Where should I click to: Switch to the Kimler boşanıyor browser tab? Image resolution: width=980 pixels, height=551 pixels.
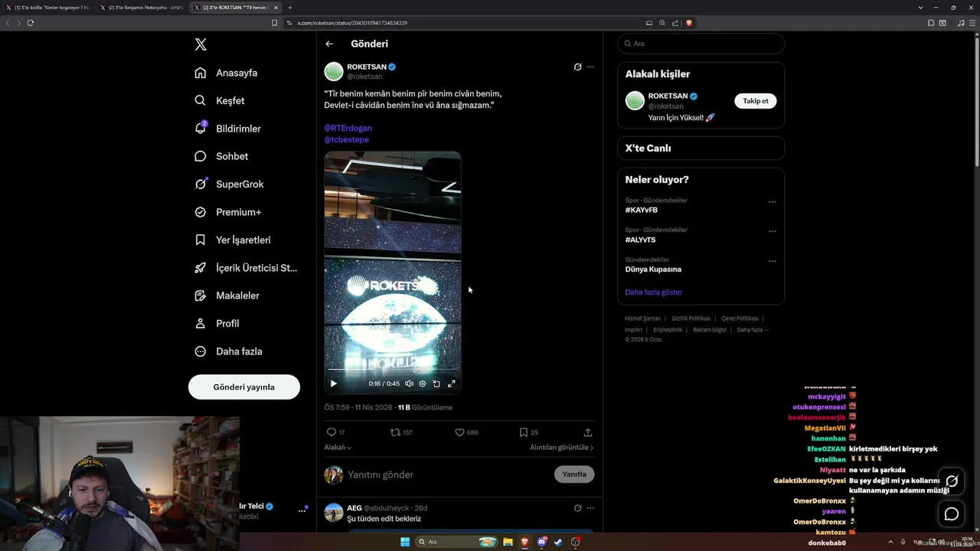(50, 7)
